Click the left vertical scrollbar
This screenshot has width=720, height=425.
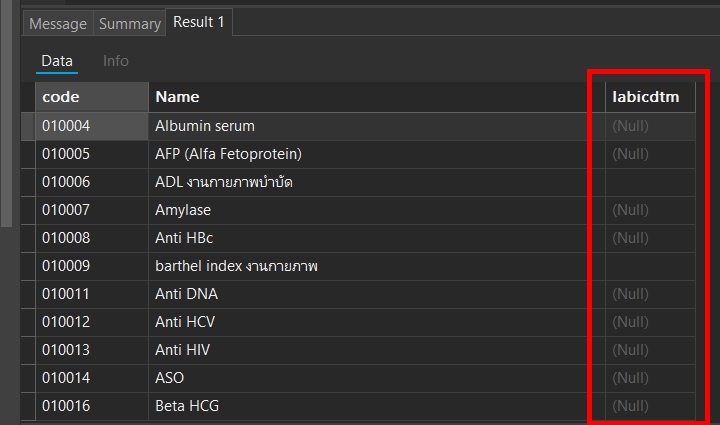(6, 113)
